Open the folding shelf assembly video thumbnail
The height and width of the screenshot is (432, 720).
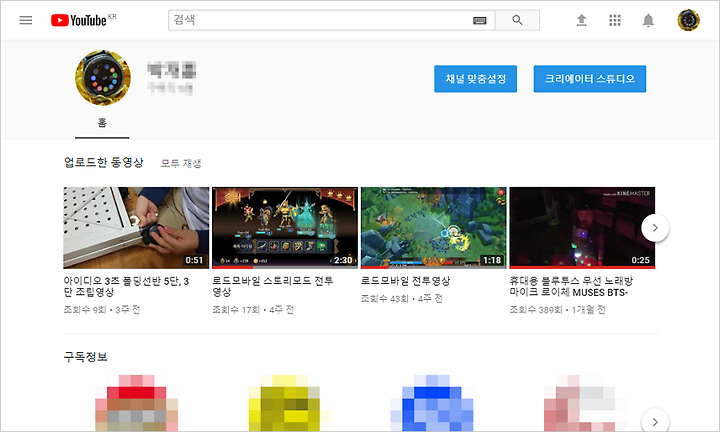[136, 228]
